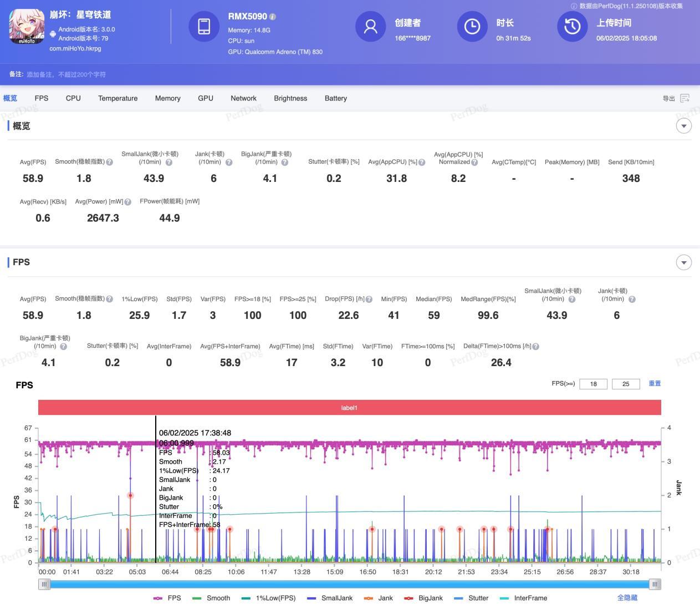Collapse the FPS section
This screenshot has height=604, width=700.
point(684,262)
